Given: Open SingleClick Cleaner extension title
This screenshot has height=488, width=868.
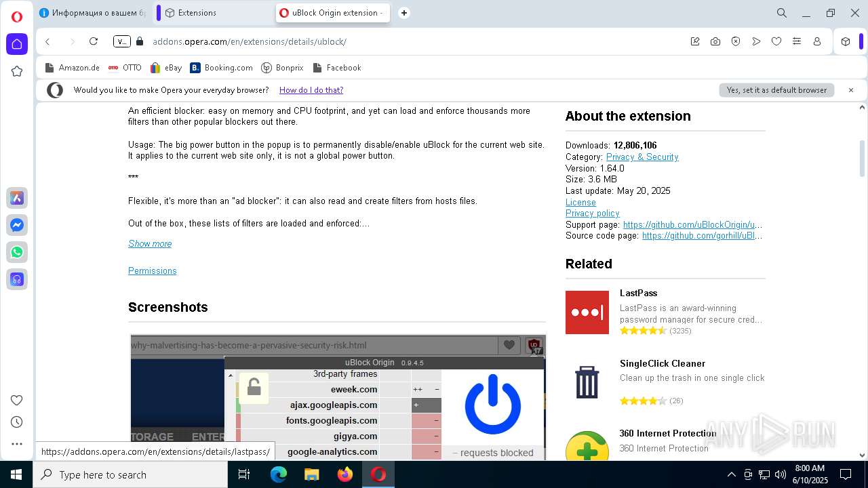Looking at the screenshot, I should [663, 363].
